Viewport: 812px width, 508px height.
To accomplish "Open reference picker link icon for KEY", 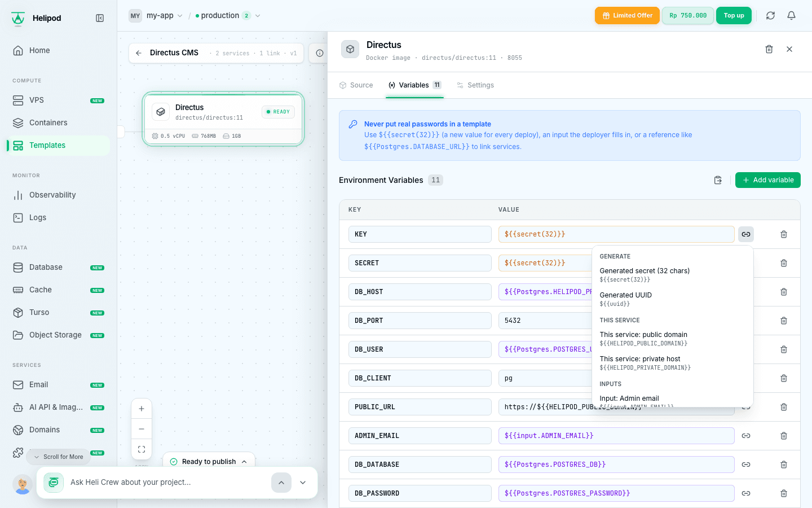I will click(746, 234).
